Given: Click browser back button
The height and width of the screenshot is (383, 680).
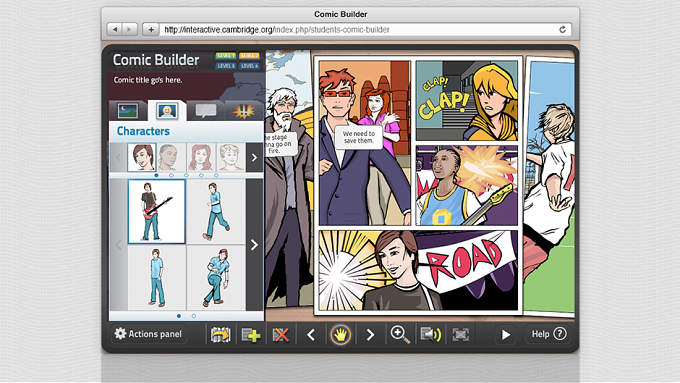Looking at the screenshot, I should [115, 29].
